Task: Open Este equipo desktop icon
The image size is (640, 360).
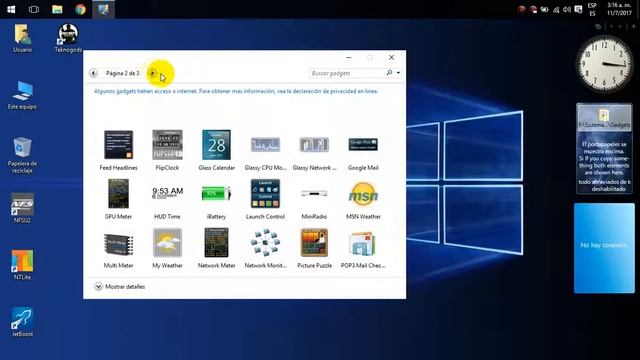Action: pos(22,95)
